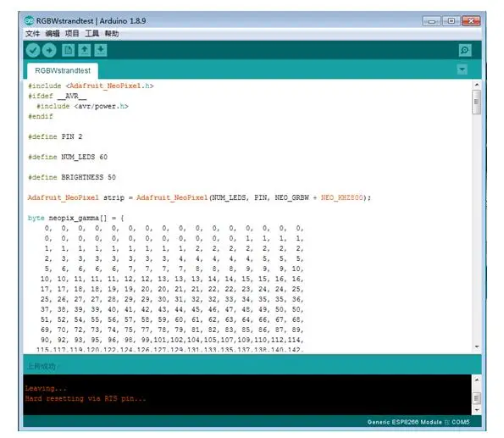This screenshot has height=438, width=504.
Task: Click the '上传成功' status message
Action: pyautogui.click(x=42, y=366)
